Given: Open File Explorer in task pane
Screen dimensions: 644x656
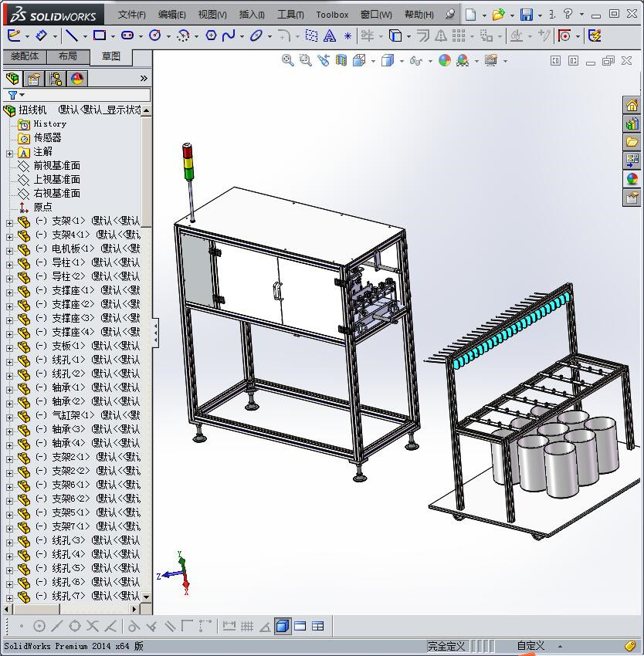Looking at the screenshot, I should (x=632, y=142).
